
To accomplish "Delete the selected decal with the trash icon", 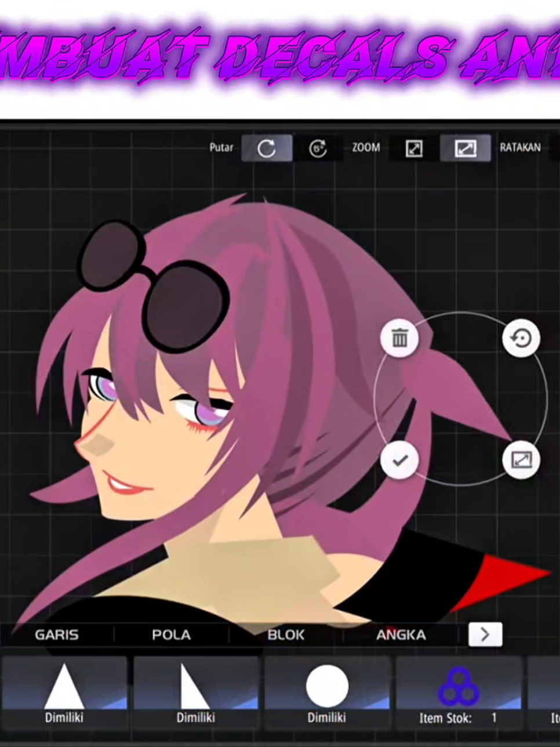I will point(399,338).
